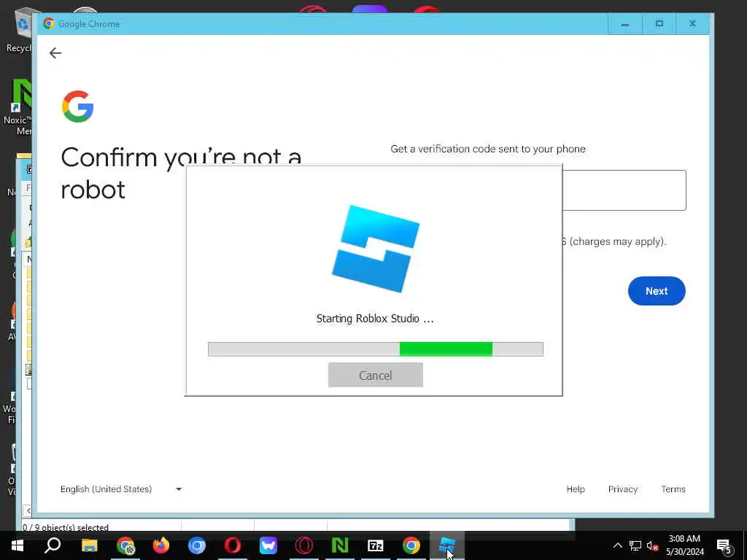Click the '0 / 9 object(s) selected' status text
Screen dimensions: 747x560
pos(66,527)
